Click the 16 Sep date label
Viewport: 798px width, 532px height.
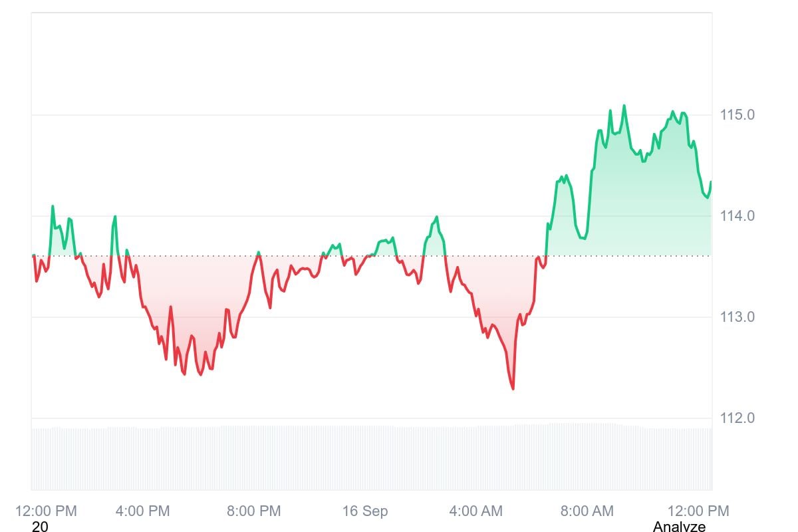click(x=365, y=511)
